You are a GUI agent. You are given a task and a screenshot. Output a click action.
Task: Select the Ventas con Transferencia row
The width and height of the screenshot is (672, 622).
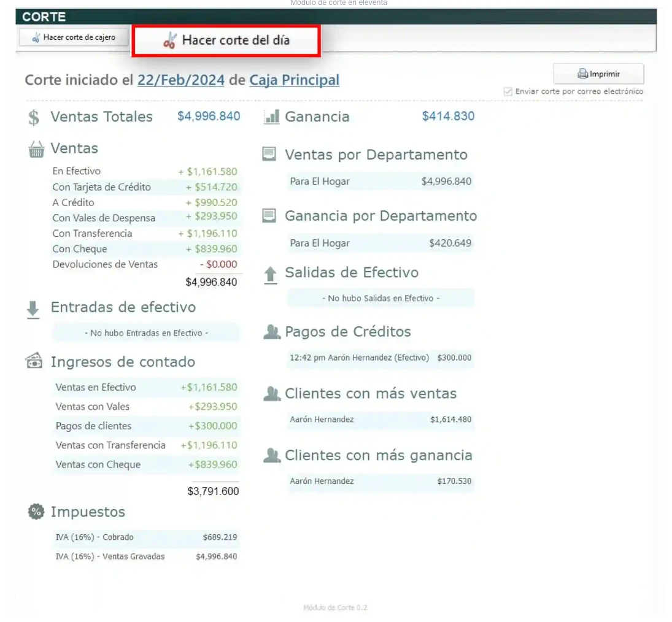pos(145,445)
